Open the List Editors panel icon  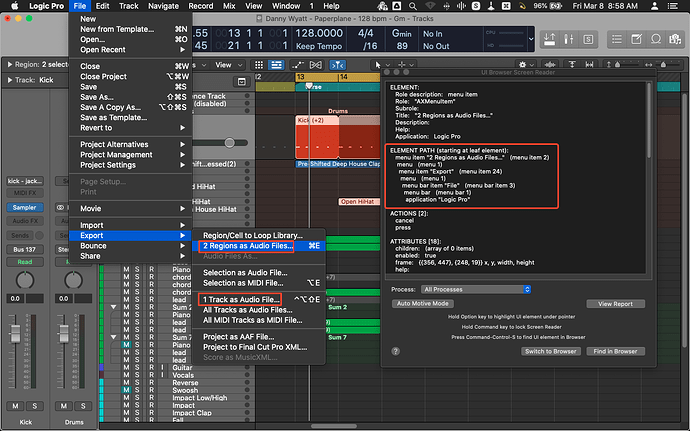tap(617, 40)
